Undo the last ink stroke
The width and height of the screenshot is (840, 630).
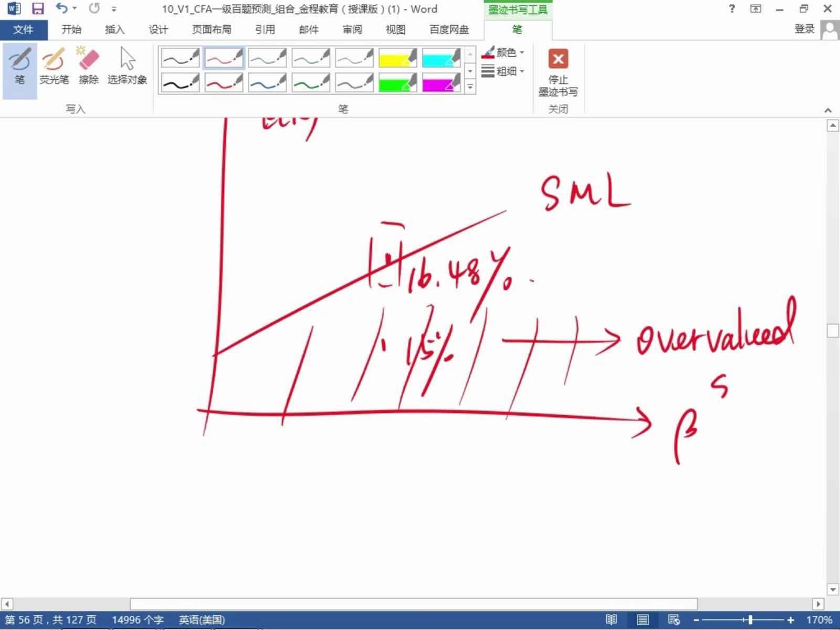coord(61,9)
